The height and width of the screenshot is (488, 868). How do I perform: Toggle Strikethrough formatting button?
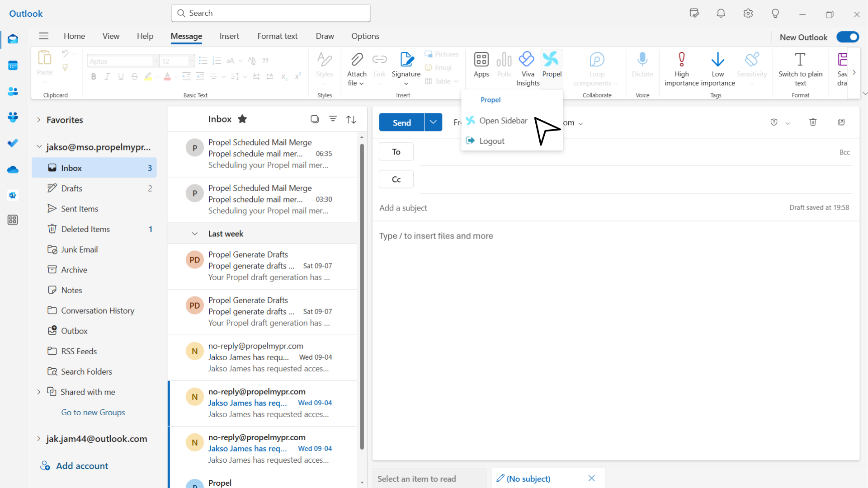(134, 77)
